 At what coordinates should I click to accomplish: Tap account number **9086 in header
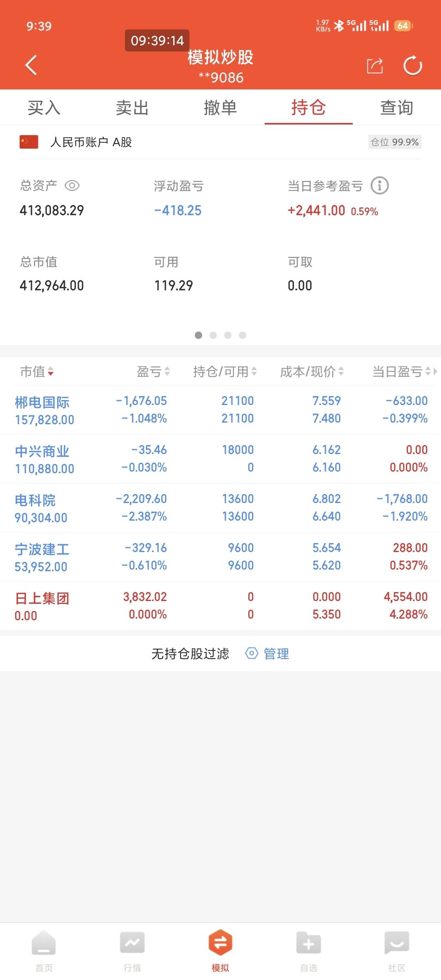pyautogui.click(x=221, y=77)
